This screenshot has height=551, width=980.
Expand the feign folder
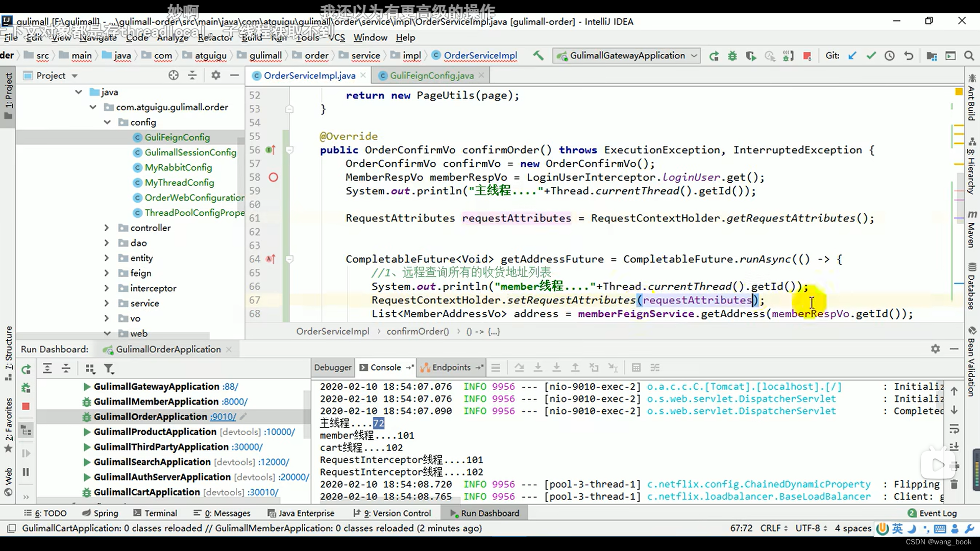point(107,273)
